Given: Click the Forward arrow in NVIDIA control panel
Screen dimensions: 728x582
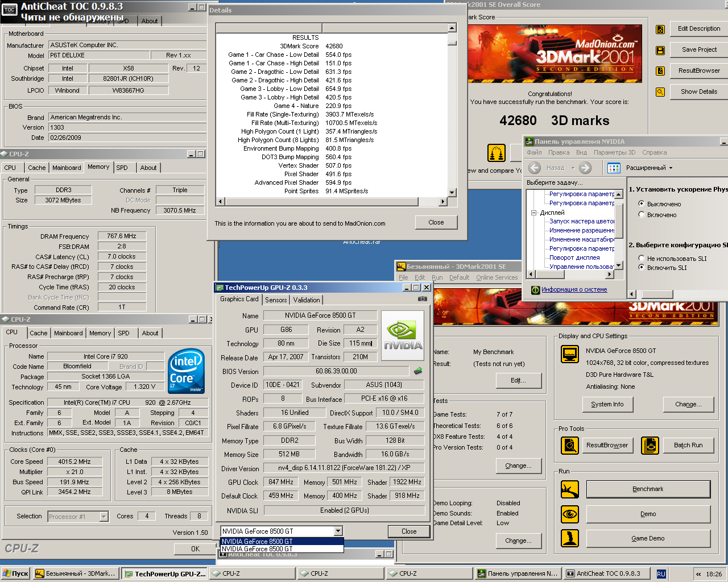Looking at the screenshot, I should tap(585, 168).
